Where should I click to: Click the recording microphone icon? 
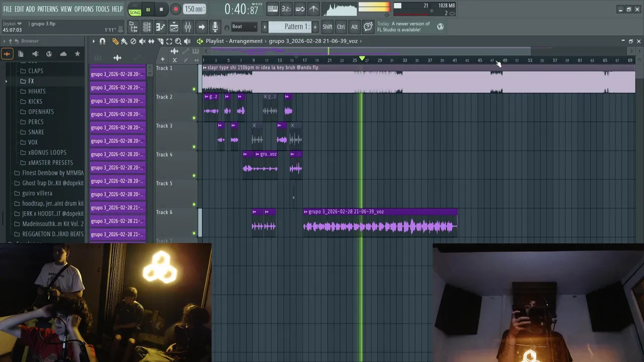[x=215, y=27]
